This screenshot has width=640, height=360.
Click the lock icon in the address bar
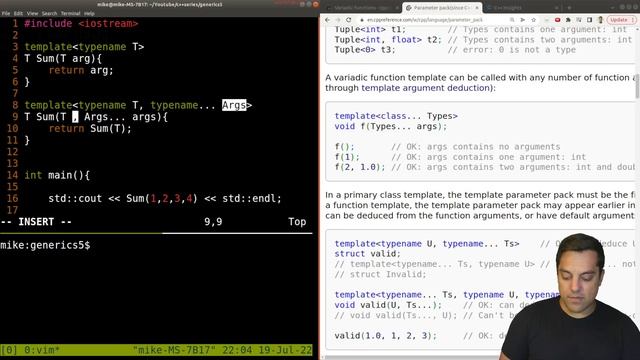(362, 20)
